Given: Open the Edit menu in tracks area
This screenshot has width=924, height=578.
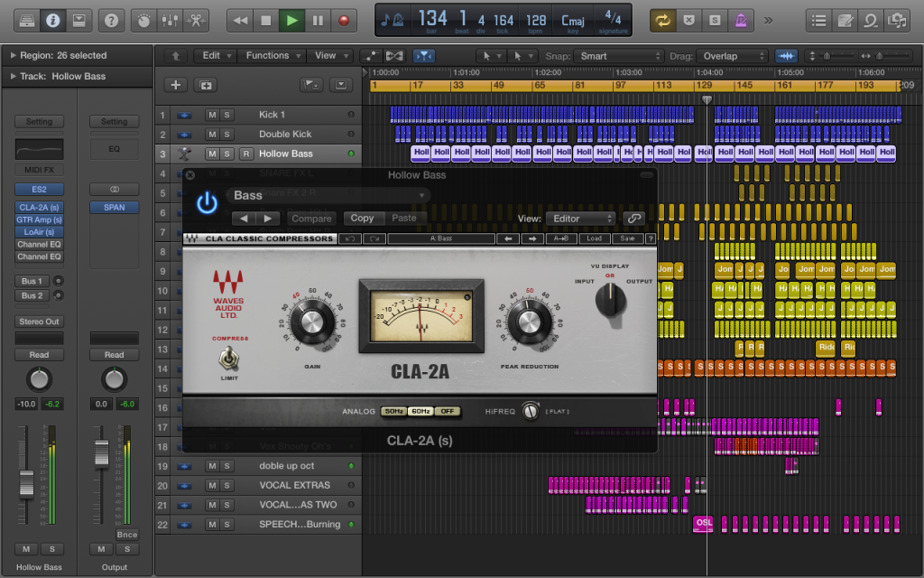Looking at the screenshot, I should pyautogui.click(x=215, y=56).
